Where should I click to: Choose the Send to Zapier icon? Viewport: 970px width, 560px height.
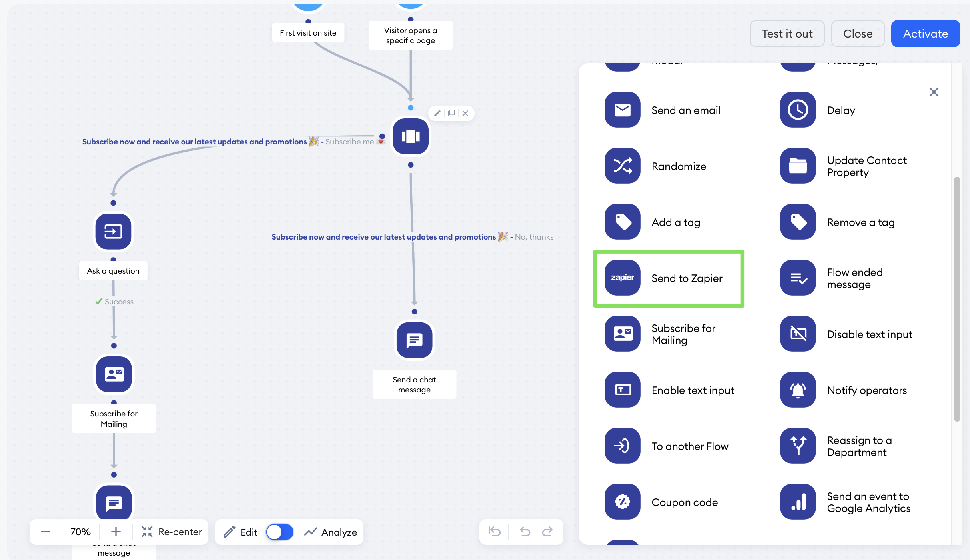(622, 278)
